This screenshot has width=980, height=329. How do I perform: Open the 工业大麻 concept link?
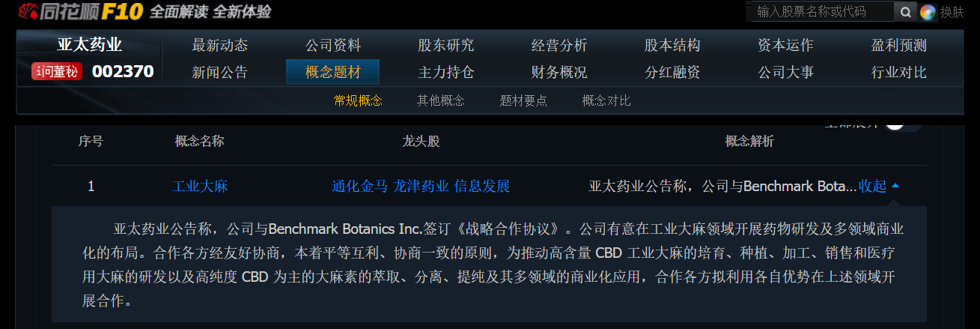[200, 186]
